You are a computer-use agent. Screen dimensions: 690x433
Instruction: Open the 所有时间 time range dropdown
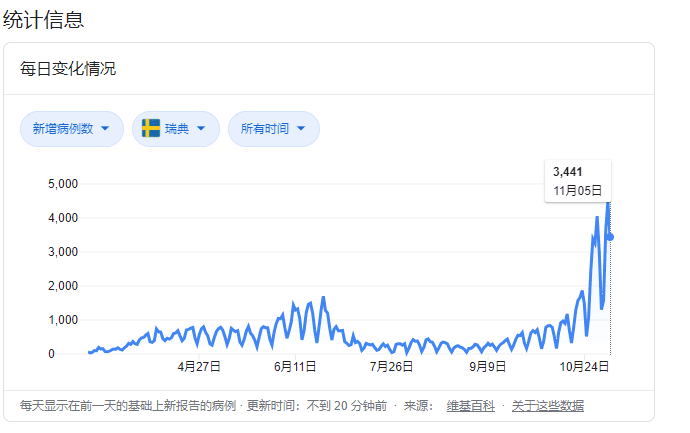pyautogui.click(x=273, y=128)
